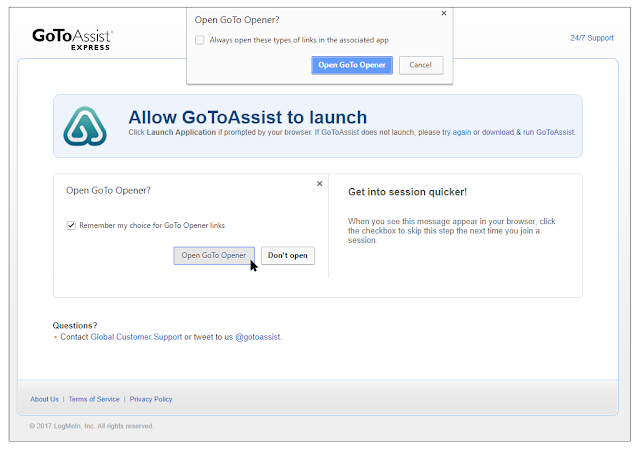Click the inline dialog's Open GoTo Opener? title
This screenshot has width=640, height=449.
point(108,191)
